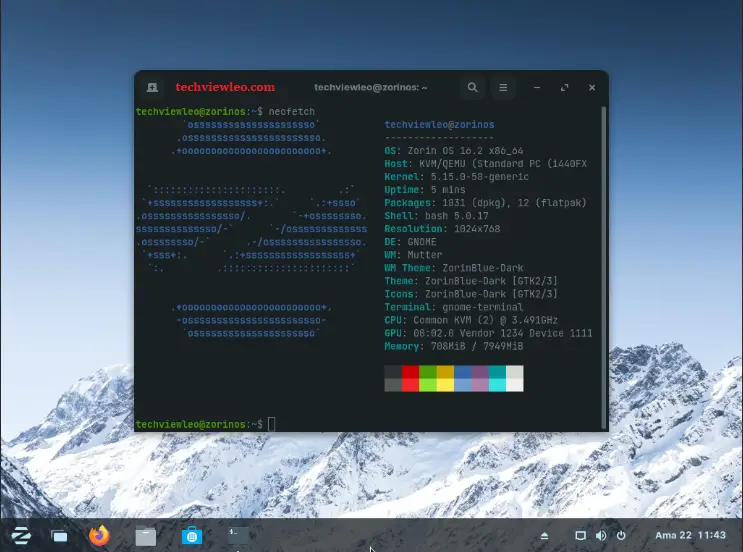The height and width of the screenshot is (552, 743).
Task: Open the workspace overview in taskbar
Action: pyautogui.click(x=59, y=536)
